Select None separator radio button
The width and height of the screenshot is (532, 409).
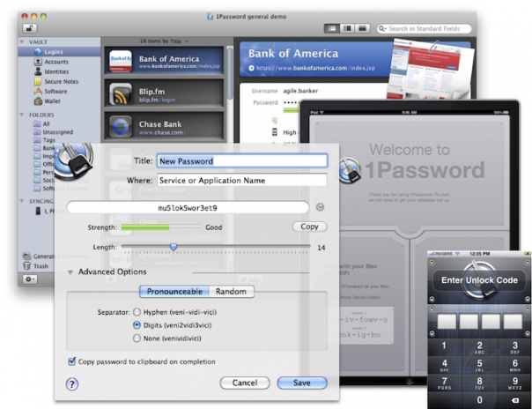point(137,338)
